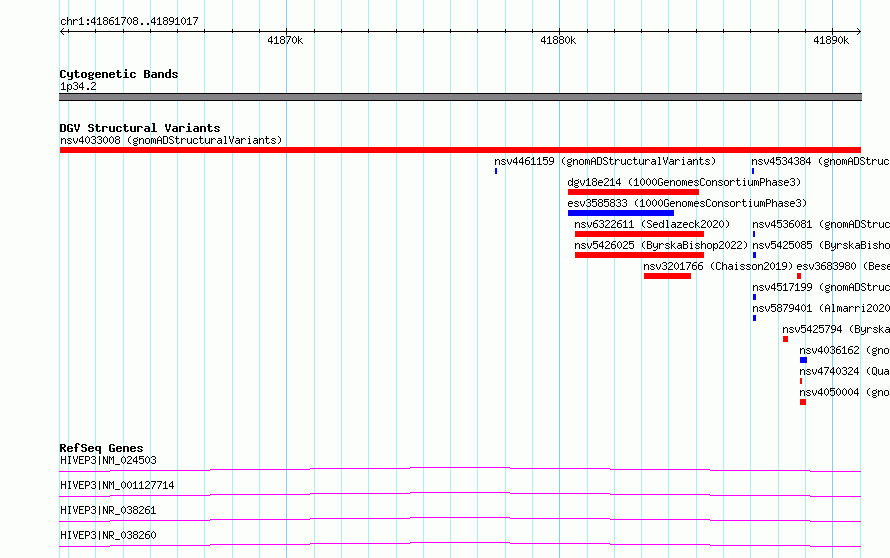Click the esv3683980 small red marker
890x558 pixels.
[799, 276]
